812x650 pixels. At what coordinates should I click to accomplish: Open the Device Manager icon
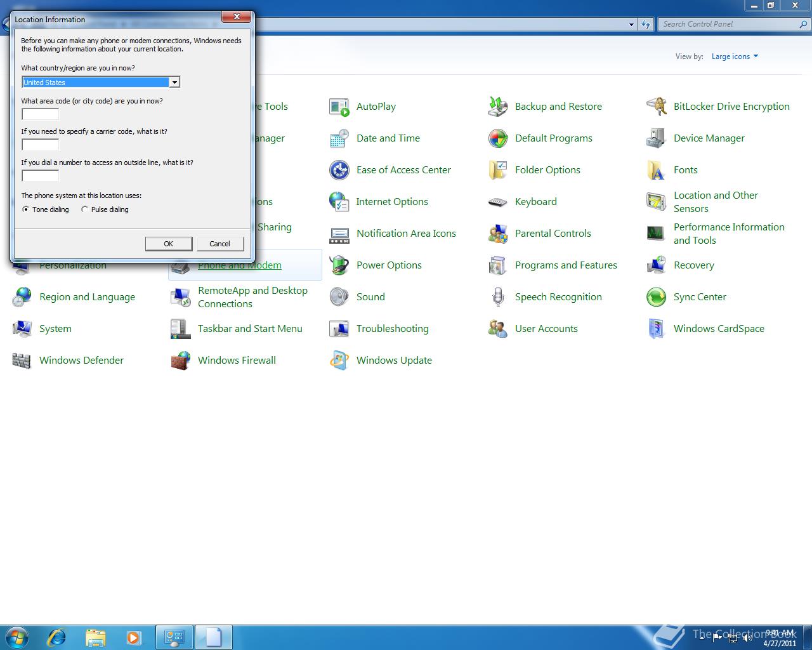[657, 138]
